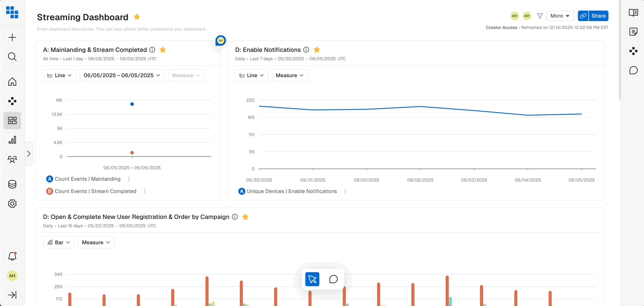Click the dashboard filter funnel icon
This screenshot has width=644, height=306.
[540, 16]
